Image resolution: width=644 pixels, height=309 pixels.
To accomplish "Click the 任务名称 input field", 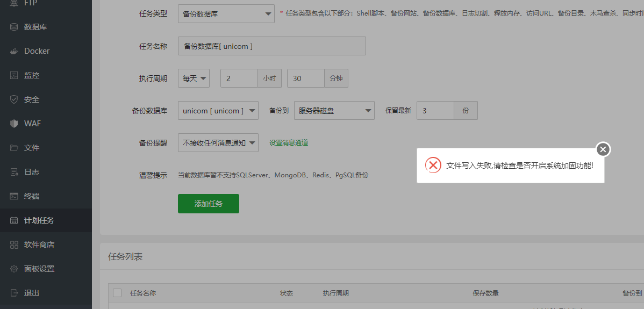I will tap(272, 46).
